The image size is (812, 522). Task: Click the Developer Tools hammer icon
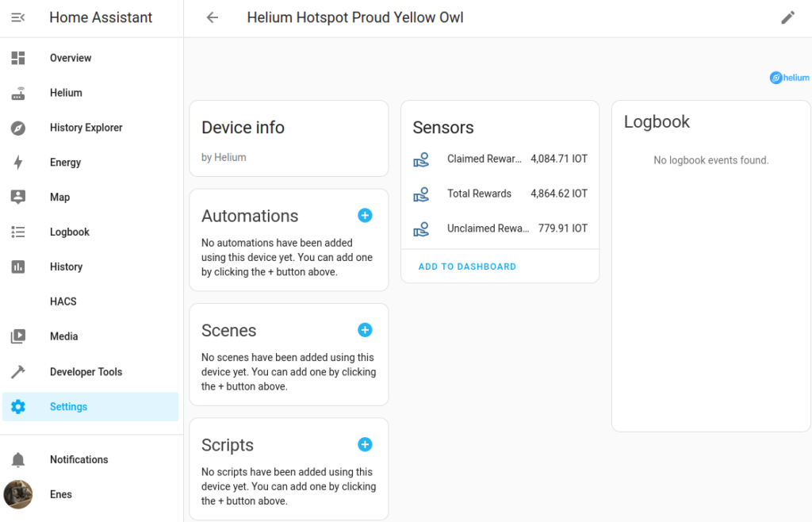click(x=18, y=372)
